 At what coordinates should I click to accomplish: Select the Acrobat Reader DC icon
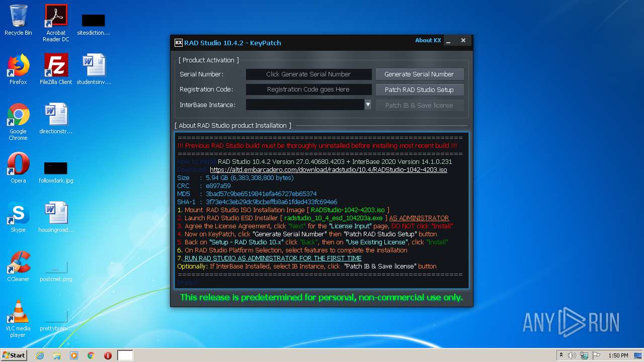pyautogui.click(x=56, y=23)
